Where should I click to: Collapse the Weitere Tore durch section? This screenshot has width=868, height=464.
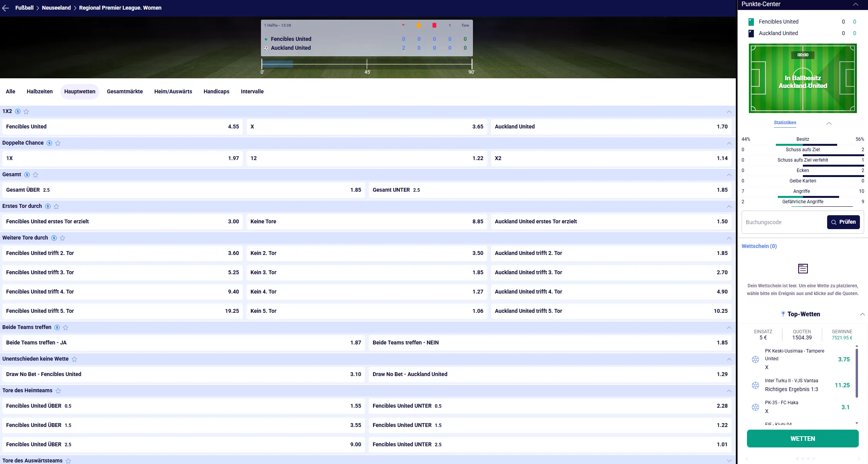click(729, 238)
